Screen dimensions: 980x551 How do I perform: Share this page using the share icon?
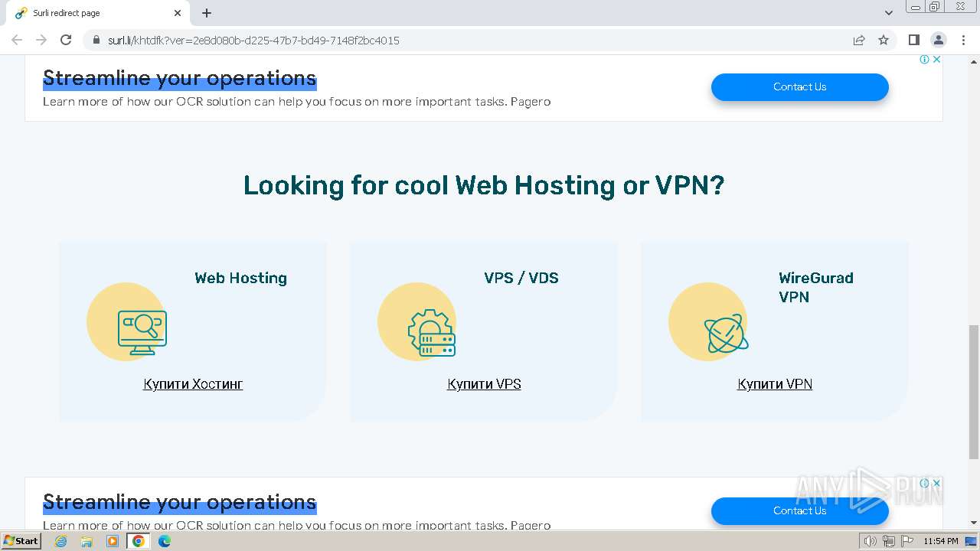[x=859, y=40]
